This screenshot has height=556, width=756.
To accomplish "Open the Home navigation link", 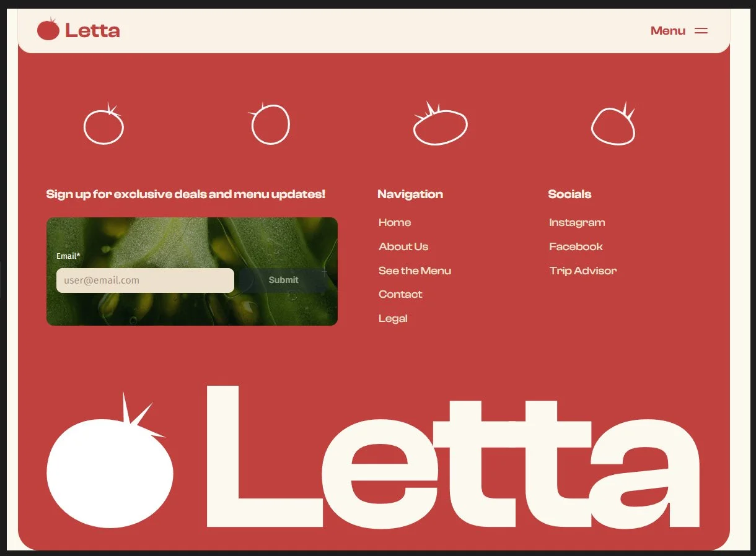I will (395, 223).
